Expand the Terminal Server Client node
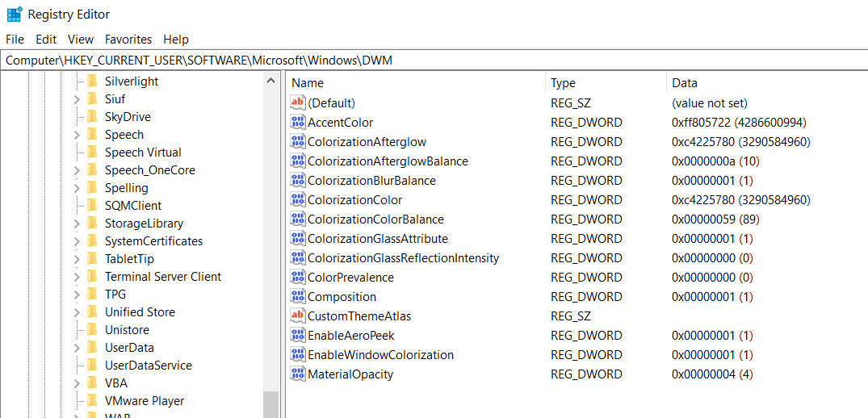The image size is (868, 418). click(77, 277)
